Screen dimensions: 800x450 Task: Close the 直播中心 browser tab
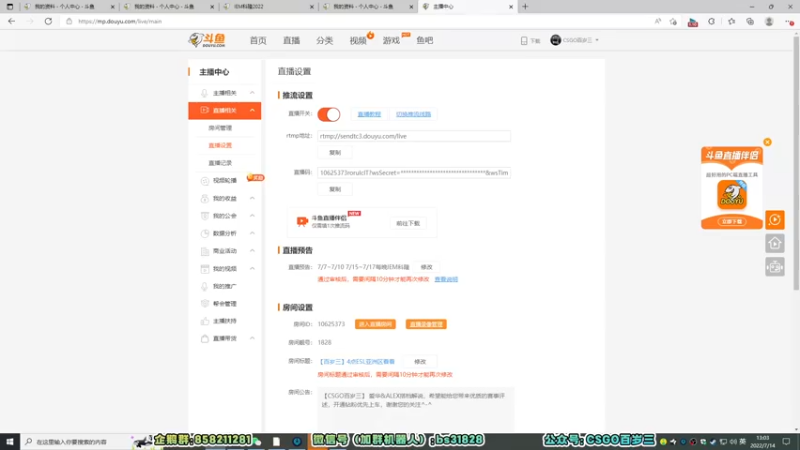pyautogui.click(x=511, y=7)
